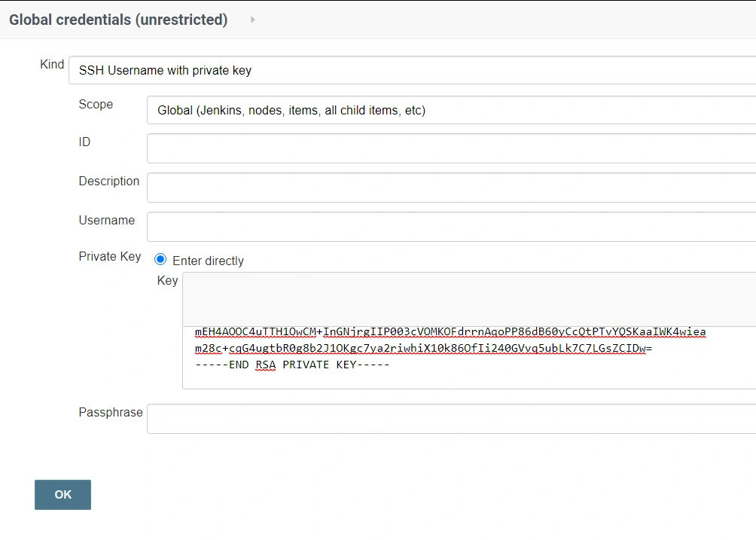Click the ID input field
The height and width of the screenshot is (540, 756).
(x=451, y=148)
